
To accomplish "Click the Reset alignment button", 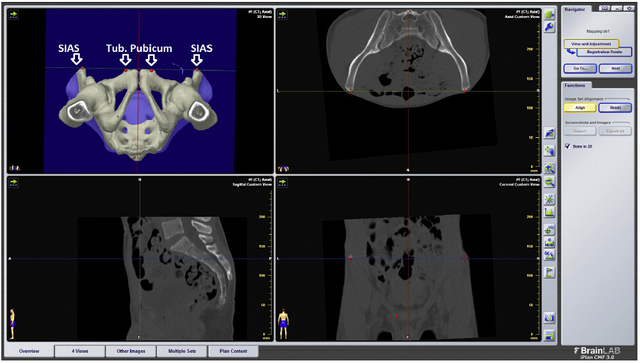I will [615, 108].
